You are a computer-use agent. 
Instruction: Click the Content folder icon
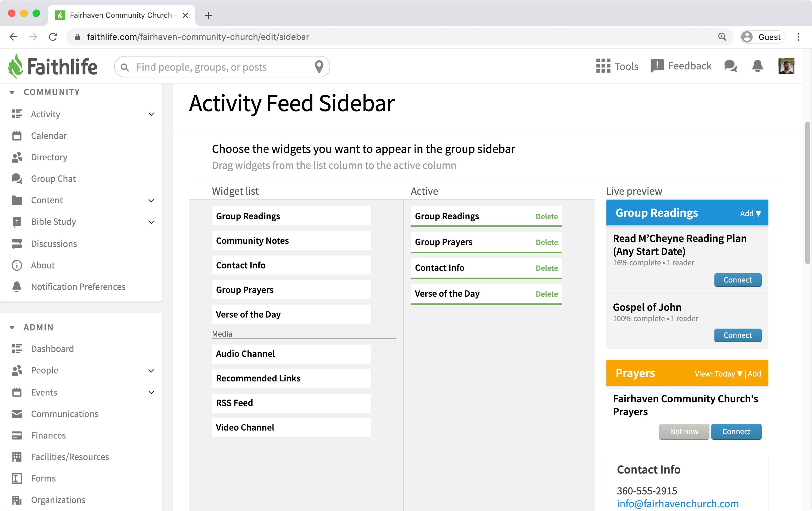(x=17, y=200)
